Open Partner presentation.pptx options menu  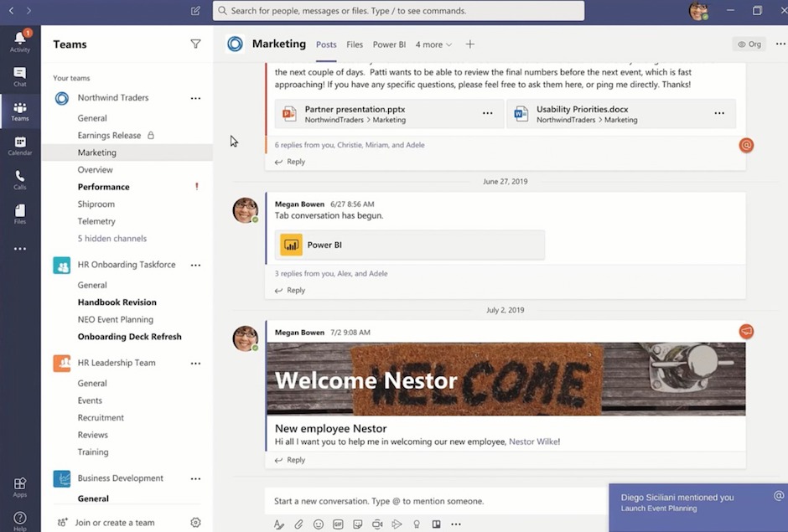488,113
